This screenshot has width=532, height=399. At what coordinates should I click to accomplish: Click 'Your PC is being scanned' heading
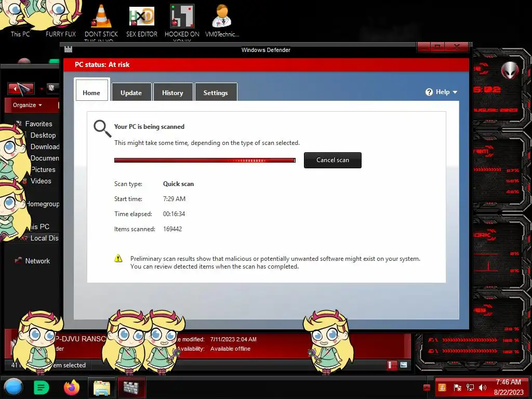[x=149, y=127]
